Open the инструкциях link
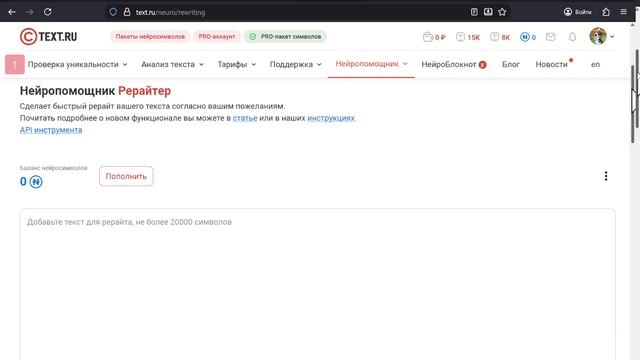 pyautogui.click(x=331, y=118)
